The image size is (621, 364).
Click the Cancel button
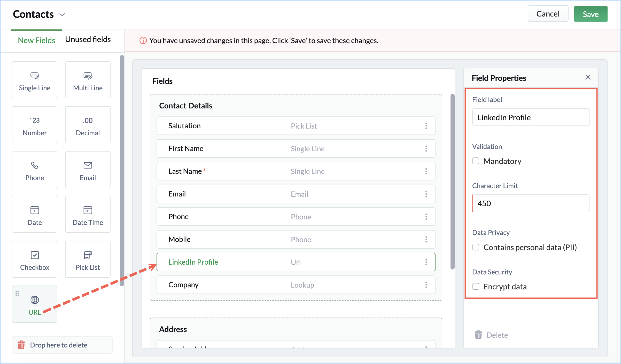[548, 14]
